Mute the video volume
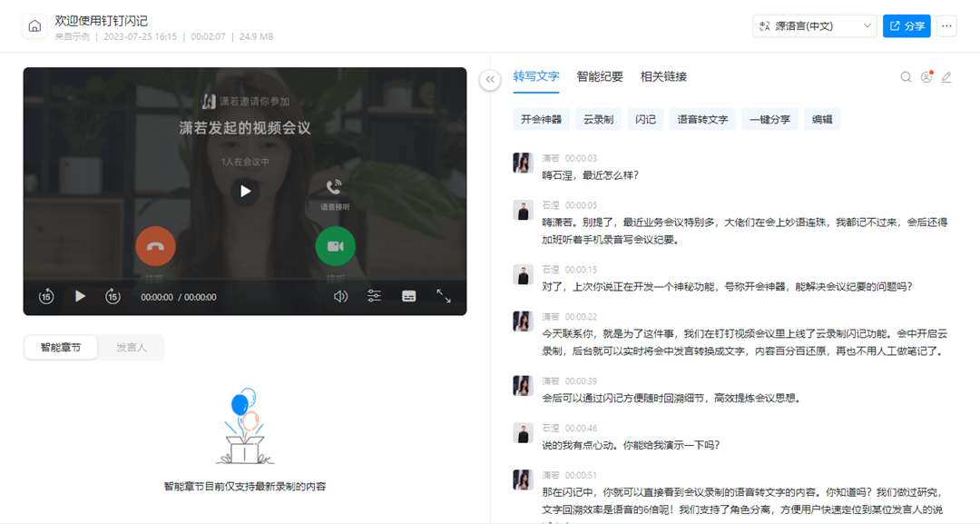 340,296
